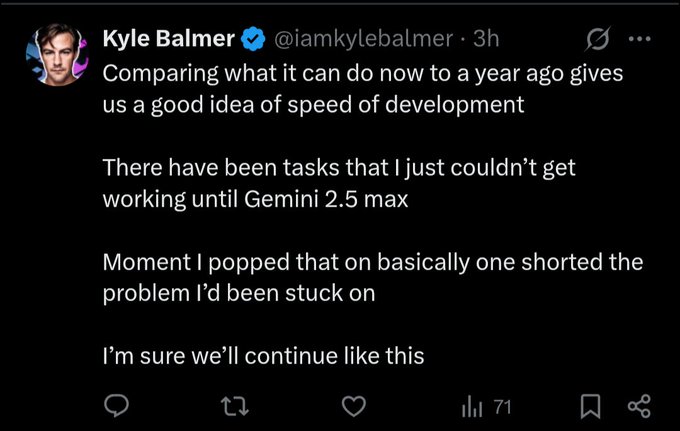Viewport: 680px width, 431px height.
Task: Click the blue verified checkmark badge
Action: click(x=254, y=40)
